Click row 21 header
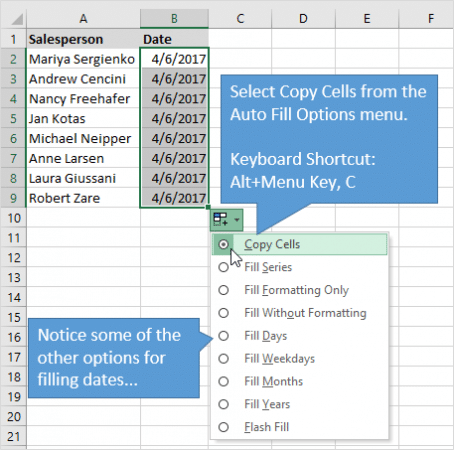This screenshot has height=450, width=454. (x=13, y=436)
